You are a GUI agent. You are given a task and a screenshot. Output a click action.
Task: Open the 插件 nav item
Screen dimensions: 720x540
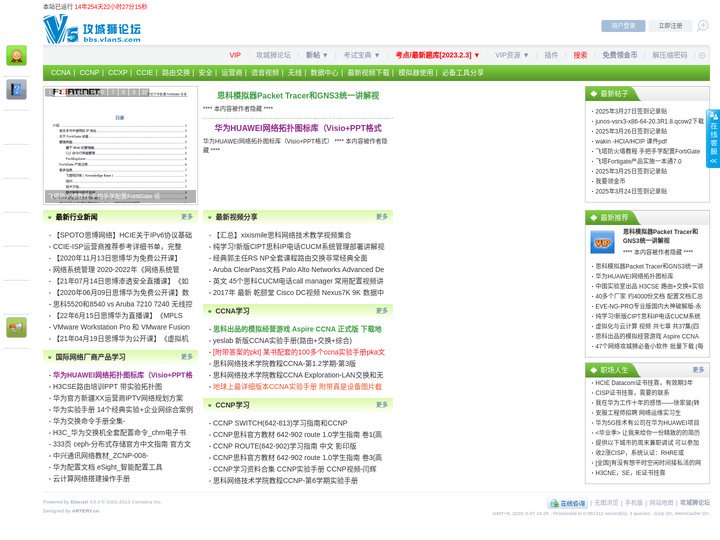[x=551, y=55]
